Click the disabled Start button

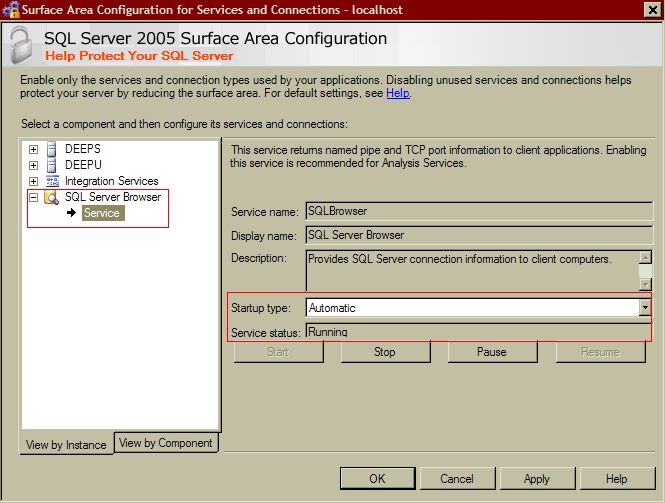(278, 352)
